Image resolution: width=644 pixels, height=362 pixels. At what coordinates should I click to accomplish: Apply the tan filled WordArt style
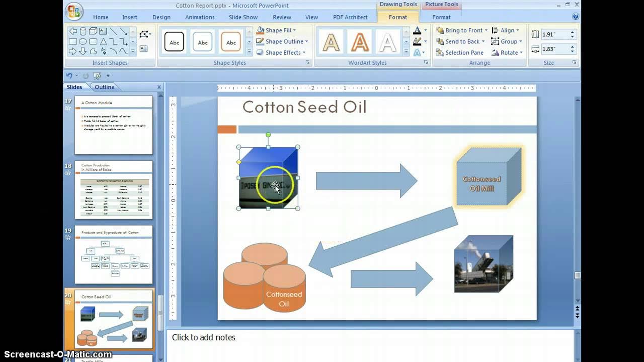331,42
